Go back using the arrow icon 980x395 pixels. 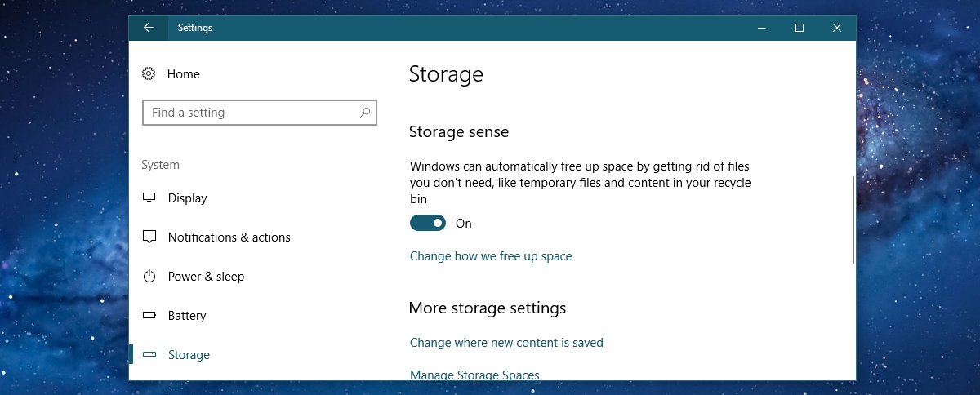pyautogui.click(x=148, y=28)
